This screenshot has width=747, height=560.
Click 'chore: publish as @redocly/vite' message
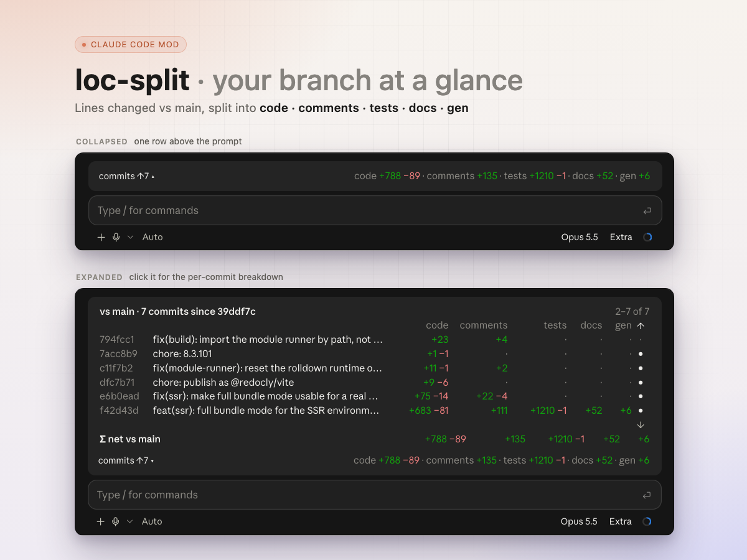pyautogui.click(x=223, y=383)
